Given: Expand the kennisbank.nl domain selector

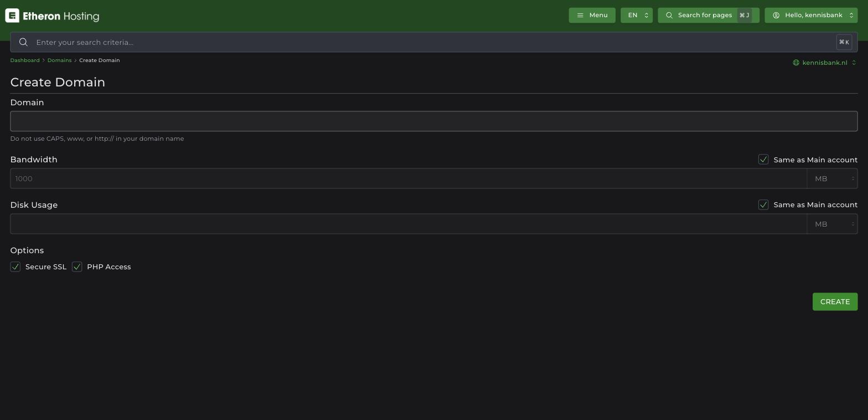Looking at the screenshot, I should tap(825, 63).
